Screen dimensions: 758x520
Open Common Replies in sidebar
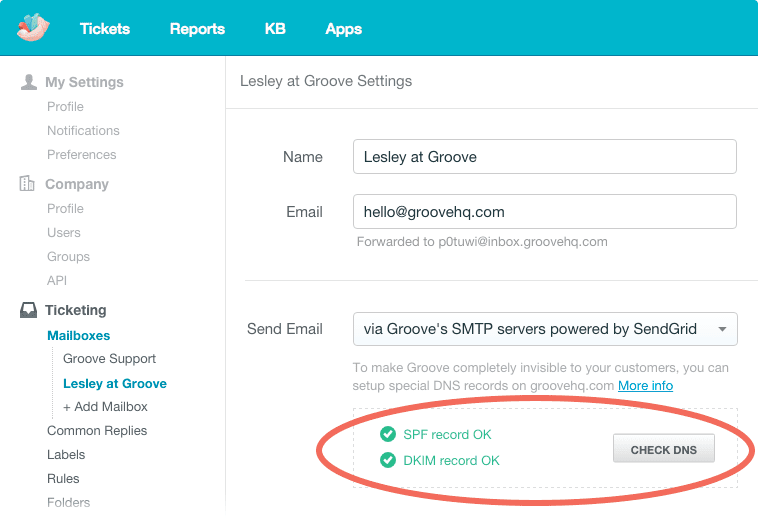click(x=97, y=431)
